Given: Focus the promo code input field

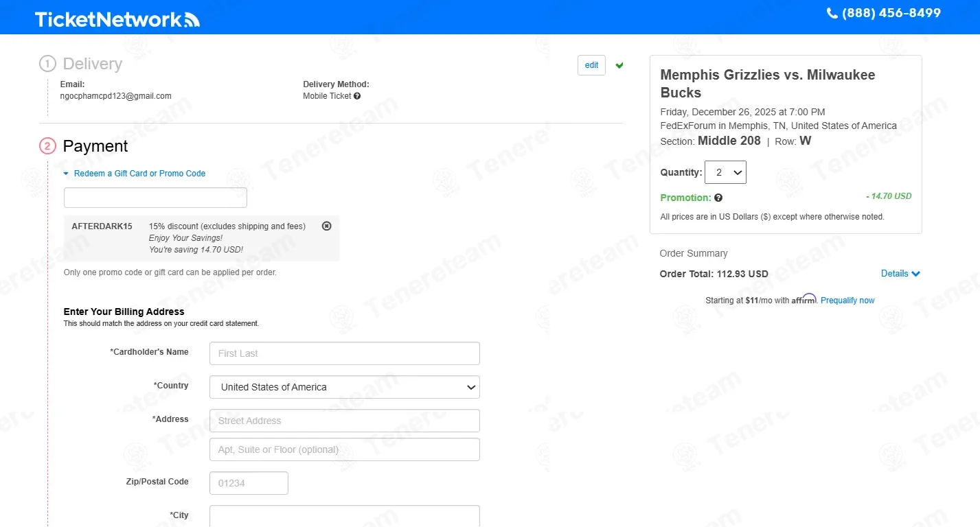Looking at the screenshot, I should point(155,198).
